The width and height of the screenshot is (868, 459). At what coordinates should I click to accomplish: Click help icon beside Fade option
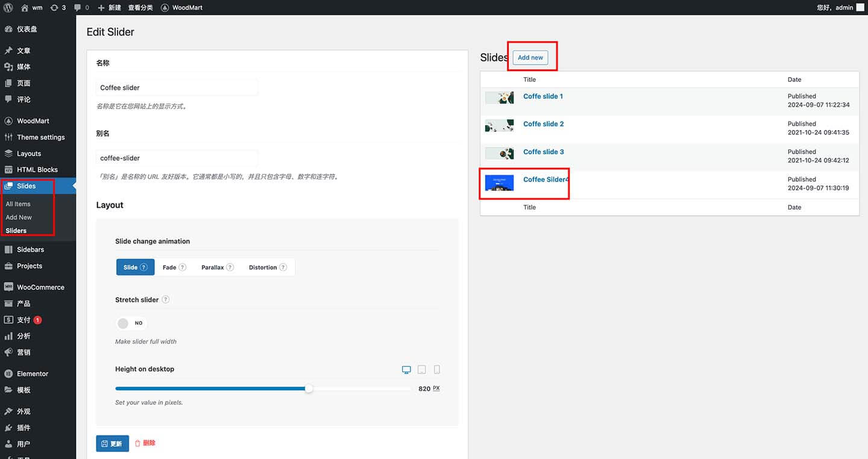(x=183, y=267)
